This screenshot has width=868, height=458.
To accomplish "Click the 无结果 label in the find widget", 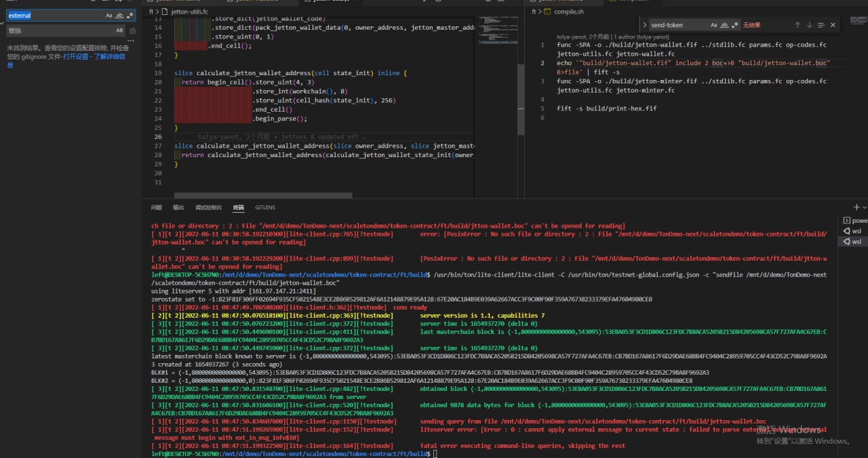I will click(x=751, y=25).
